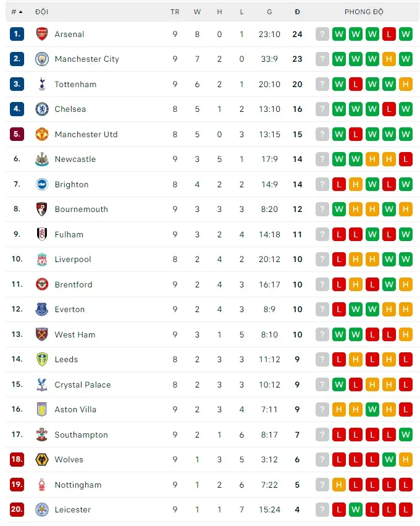This screenshot has width=420, height=526.
Task: Click Arsenal's red L form badge
Action: [x=389, y=34]
